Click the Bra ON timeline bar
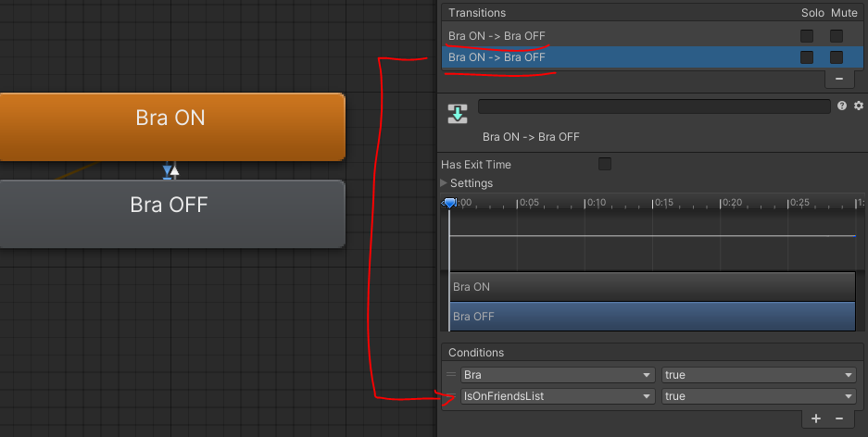 click(653, 286)
